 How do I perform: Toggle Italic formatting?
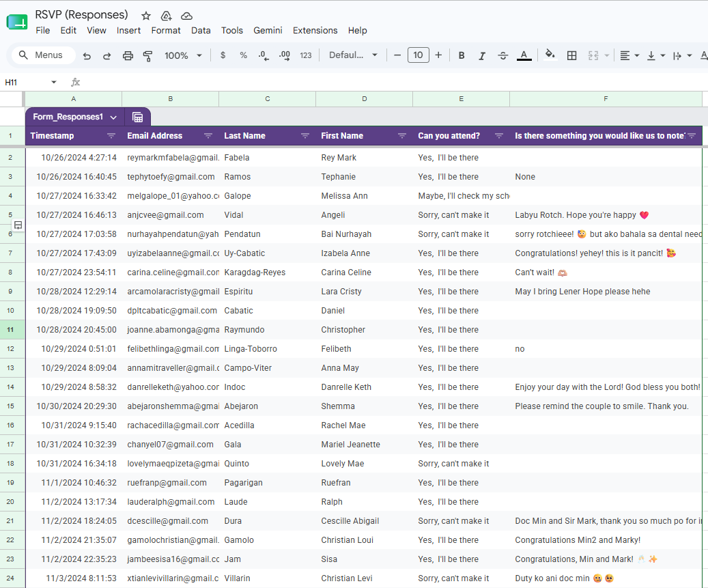(x=482, y=55)
